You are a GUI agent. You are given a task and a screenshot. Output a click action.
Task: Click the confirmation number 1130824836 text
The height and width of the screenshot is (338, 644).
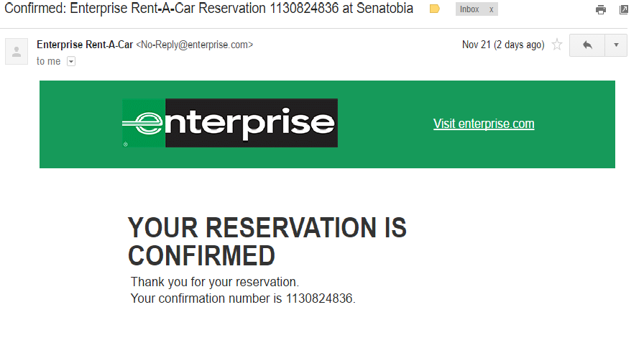(319, 298)
